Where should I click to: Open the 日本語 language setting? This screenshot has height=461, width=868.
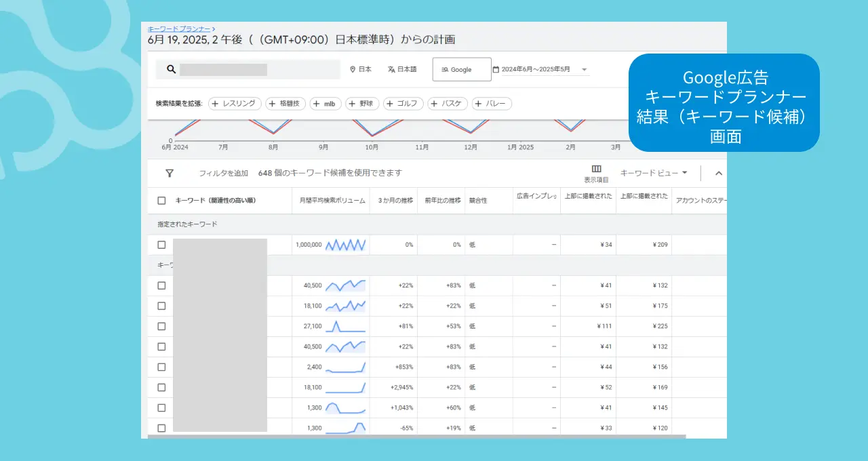point(402,69)
